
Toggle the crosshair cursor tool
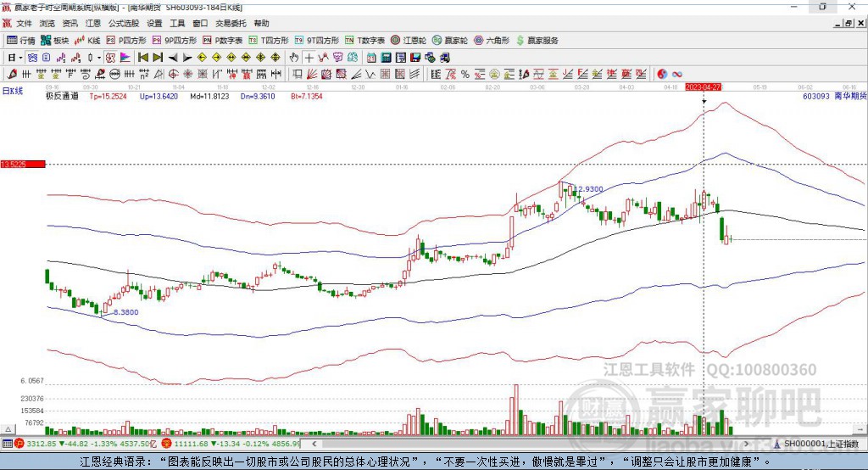[309, 58]
